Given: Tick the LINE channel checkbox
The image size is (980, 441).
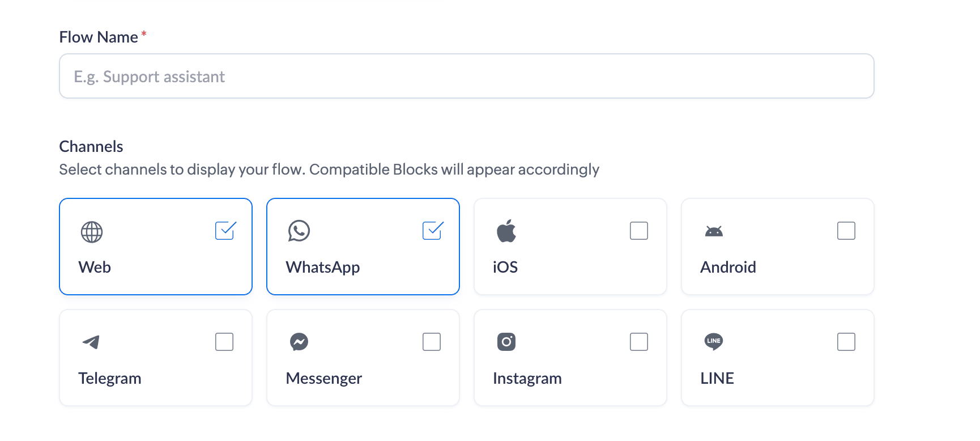Looking at the screenshot, I should [846, 342].
